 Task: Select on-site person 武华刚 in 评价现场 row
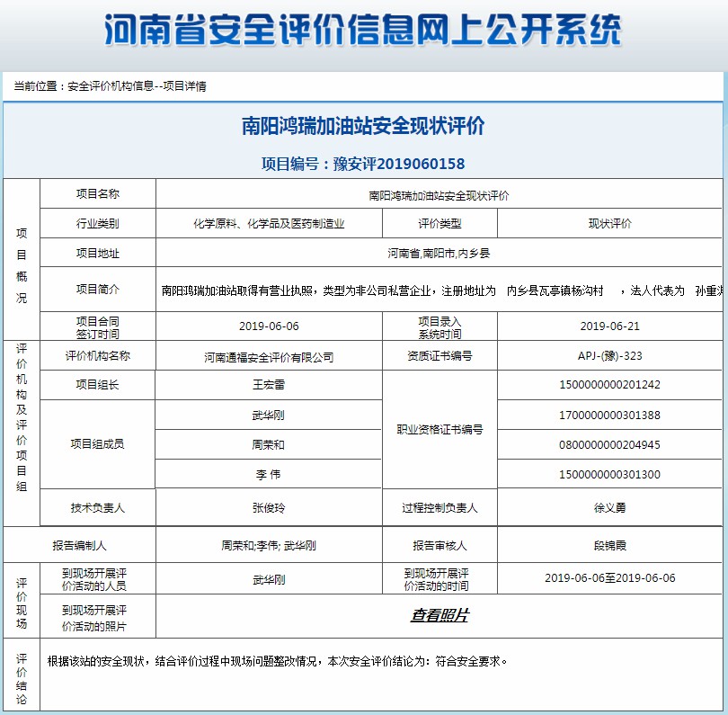pos(269,580)
